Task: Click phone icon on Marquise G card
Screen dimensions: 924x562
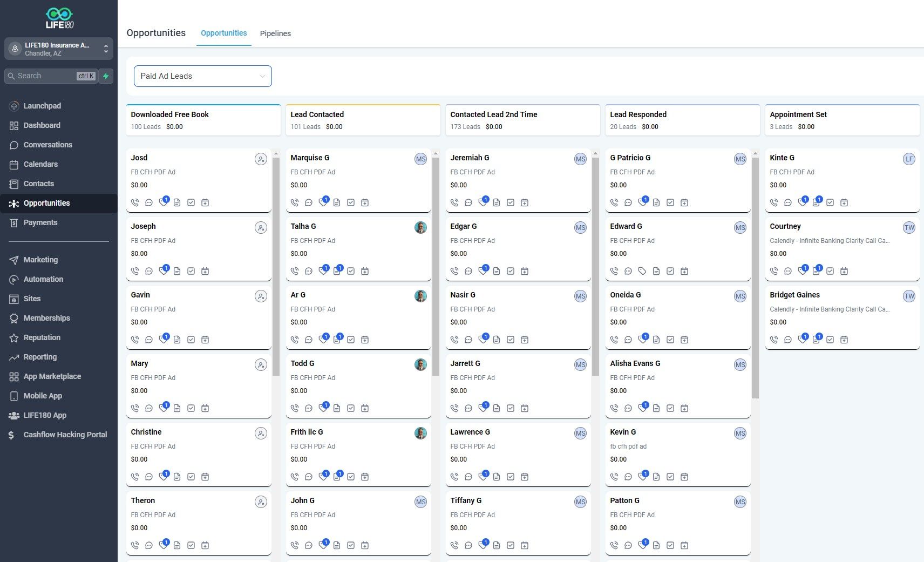Action: 295,202
